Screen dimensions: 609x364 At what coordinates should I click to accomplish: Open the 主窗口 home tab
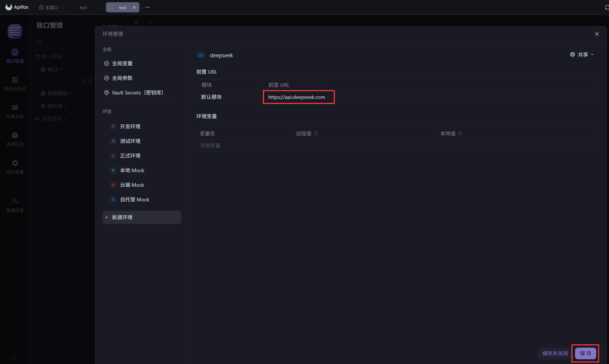click(49, 7)
